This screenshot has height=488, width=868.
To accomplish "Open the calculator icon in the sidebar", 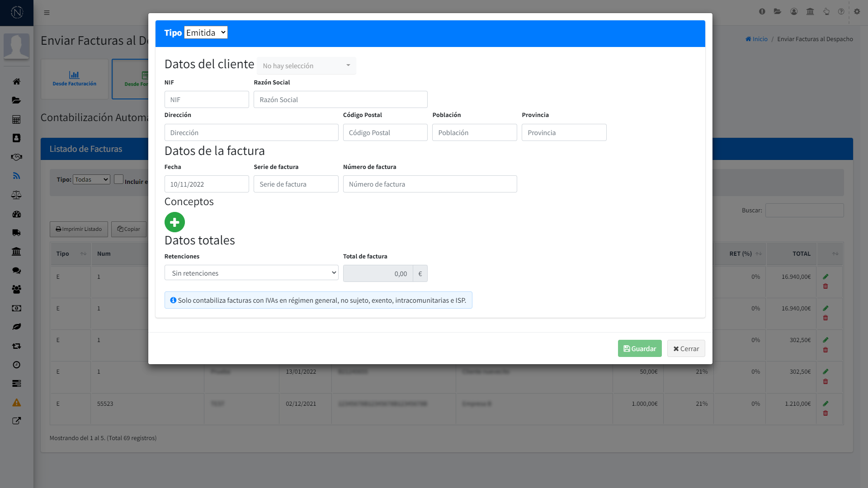I will [x=17, y=119].
